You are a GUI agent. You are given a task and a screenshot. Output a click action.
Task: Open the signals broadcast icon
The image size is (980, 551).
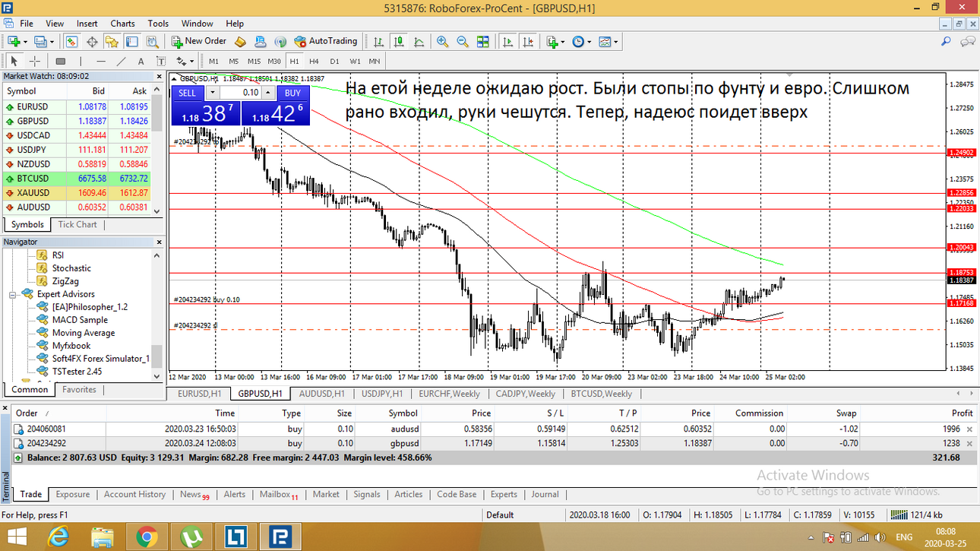[280, 42]
